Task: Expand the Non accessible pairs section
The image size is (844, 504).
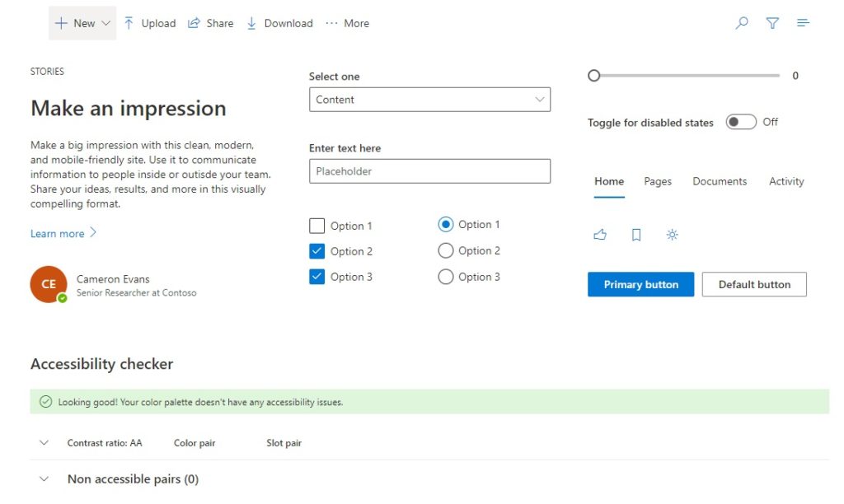Action: point(45,478)
